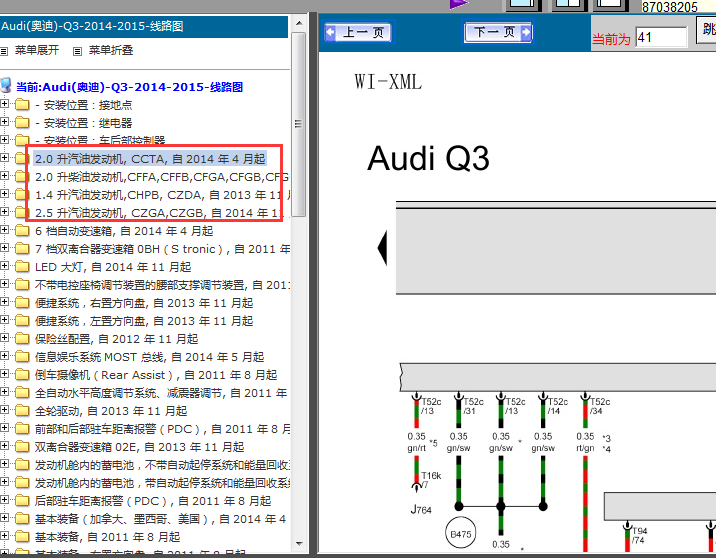716x558 pixels.
Task: Click 菜单折叠 to collapse all menus
Action: click(x=111, y=50)
